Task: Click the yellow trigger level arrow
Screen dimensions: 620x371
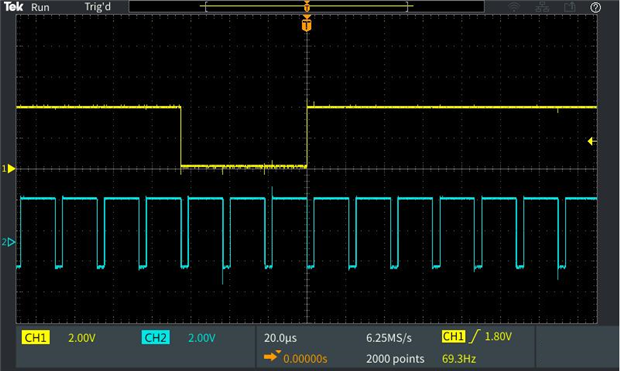Action: pyautogui.click(x=592, y=141)
